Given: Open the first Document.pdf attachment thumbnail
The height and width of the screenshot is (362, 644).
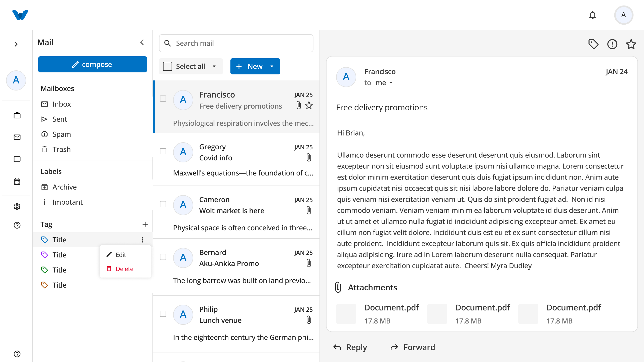Looking at the screenshot, I should click(346, 314).
